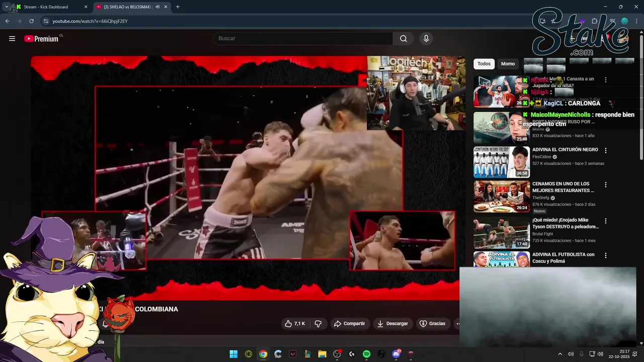Open options for ADIVINA EL FUTBOLISTA video

coord(606,255)
